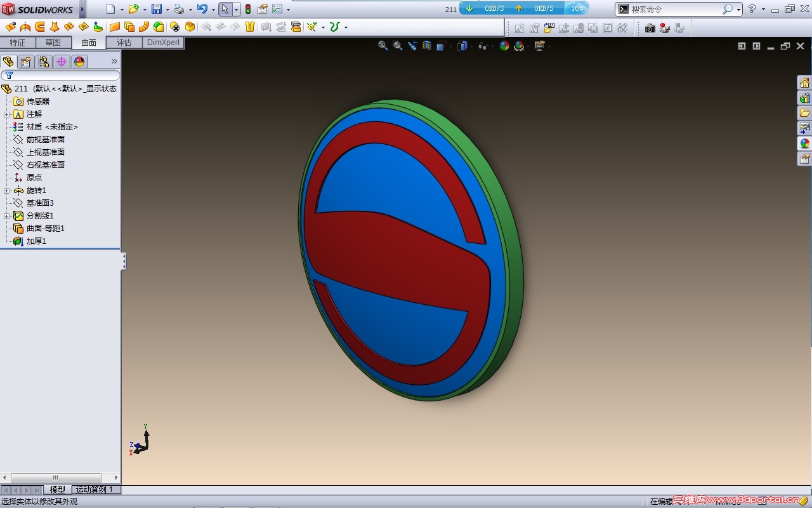Expand the SolidWorks menu flyout arrow

(x=82, y=9)
